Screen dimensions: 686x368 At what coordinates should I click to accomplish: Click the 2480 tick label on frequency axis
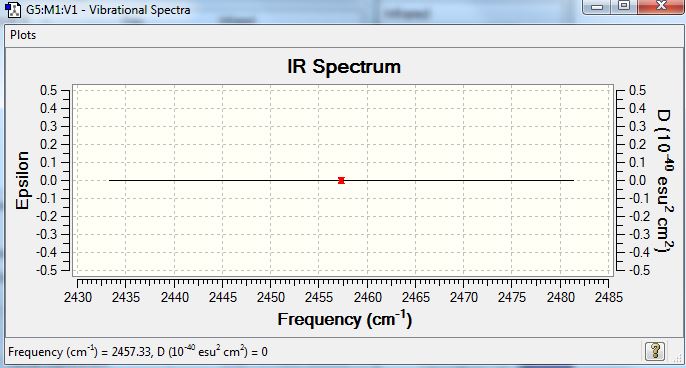(560, 298)
